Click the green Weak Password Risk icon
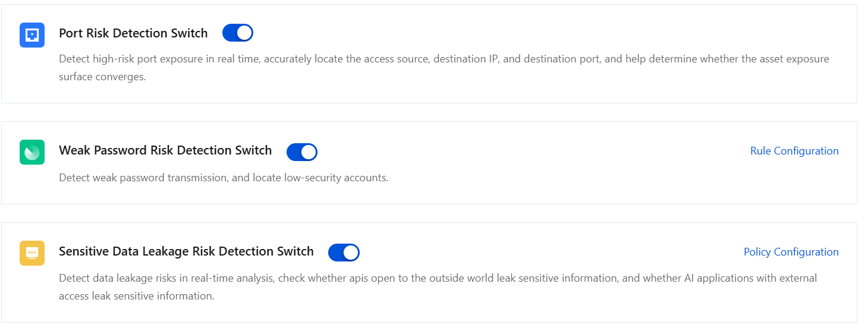 (32, 152)
